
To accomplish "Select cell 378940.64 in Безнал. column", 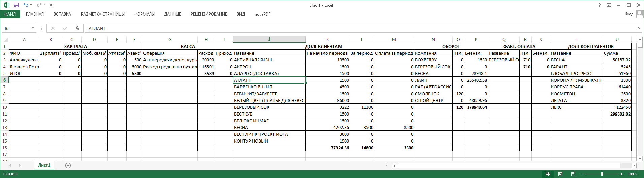I will click(476, 107).
